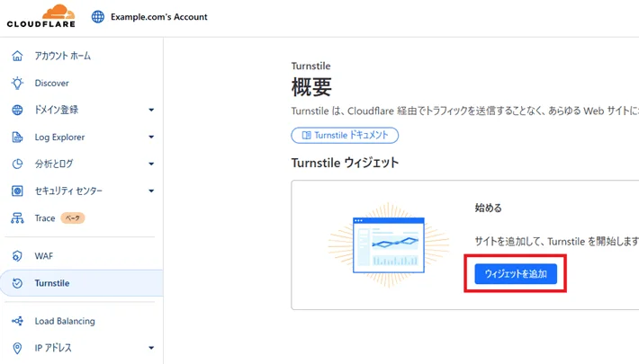Click the セキュリティ センター icon
Image resolution: width=639 pixels, height=364 pixels.
17,191
